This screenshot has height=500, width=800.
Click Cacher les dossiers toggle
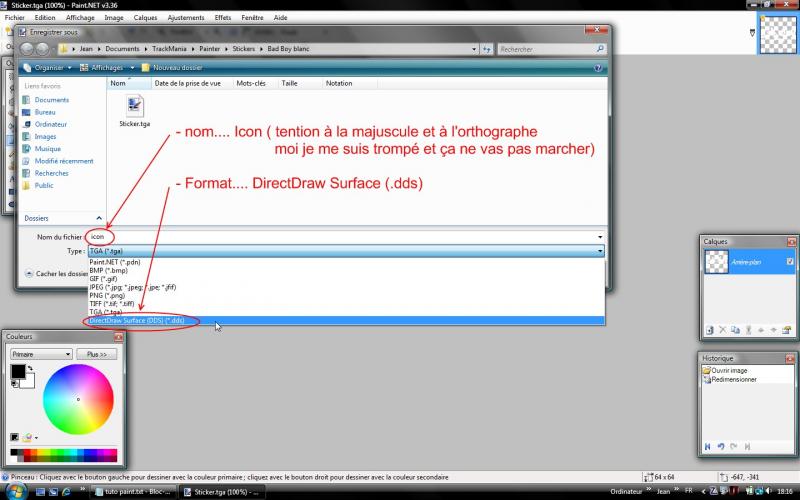point(57,273)
